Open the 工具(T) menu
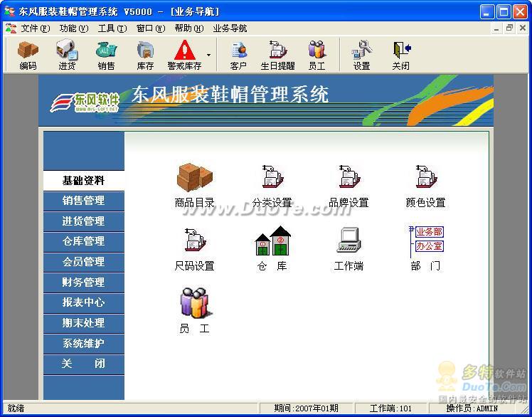This screenshot has height=417, width=532. [112, 28]
